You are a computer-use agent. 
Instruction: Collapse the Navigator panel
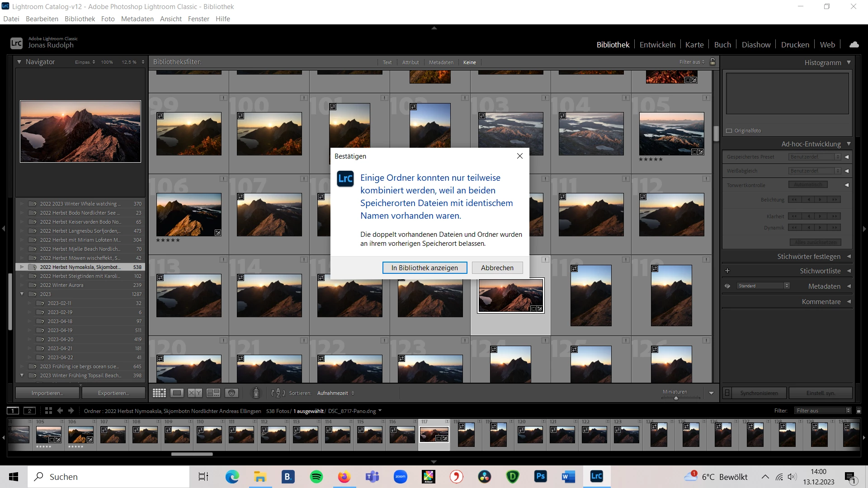[19, 62]
